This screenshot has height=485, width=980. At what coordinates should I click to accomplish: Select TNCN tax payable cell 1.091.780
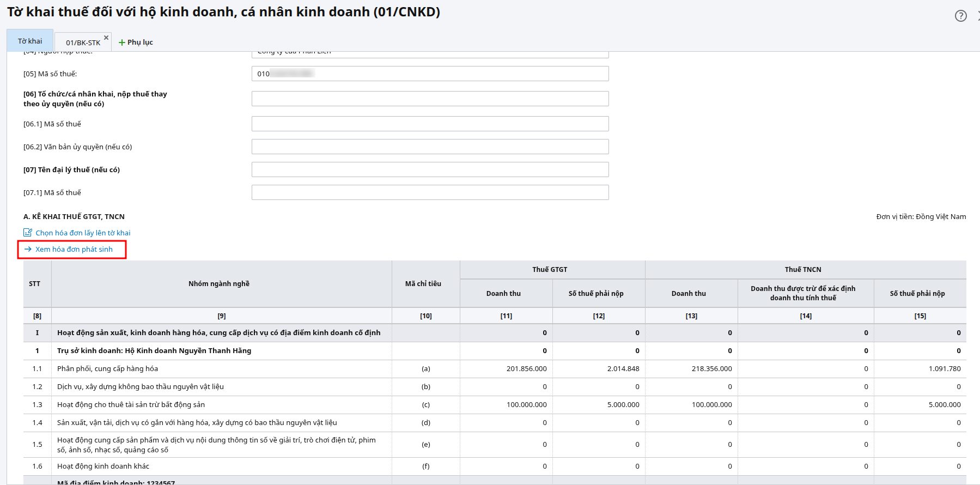[x=944, y=369]
